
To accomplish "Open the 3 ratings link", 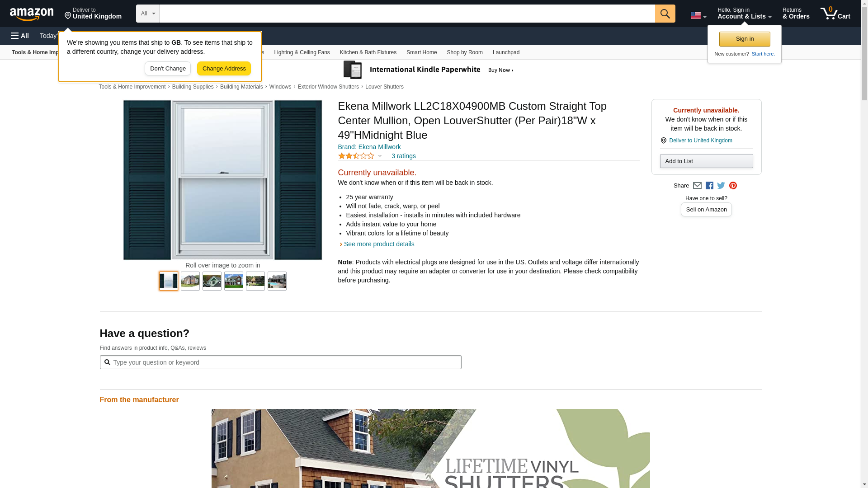I will point(403,156).
